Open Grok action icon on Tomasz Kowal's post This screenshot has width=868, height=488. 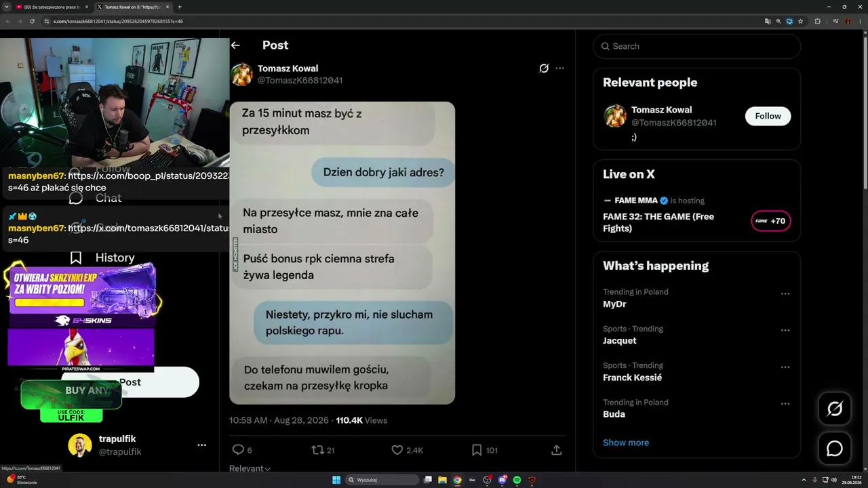coord(544,68)
